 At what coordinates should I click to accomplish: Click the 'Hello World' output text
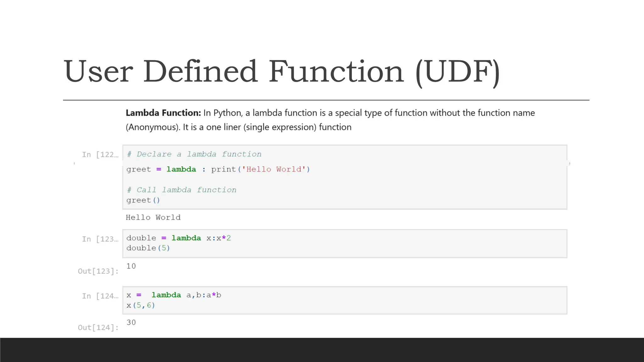pos(153,217)
